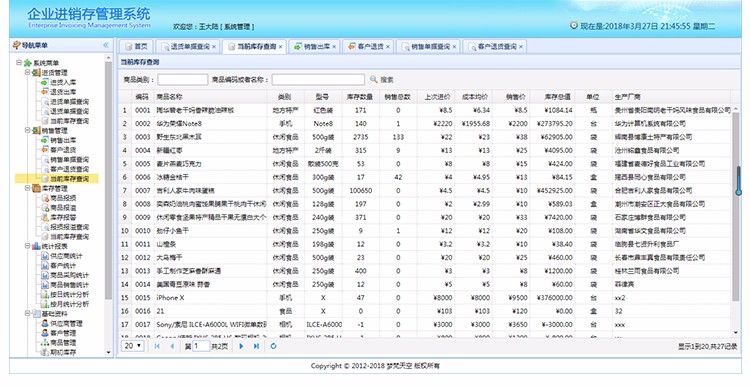Image resolution: width=750 pixels, height=387 pixels.
Task: Go to the next page
Action: click(241, 346)
